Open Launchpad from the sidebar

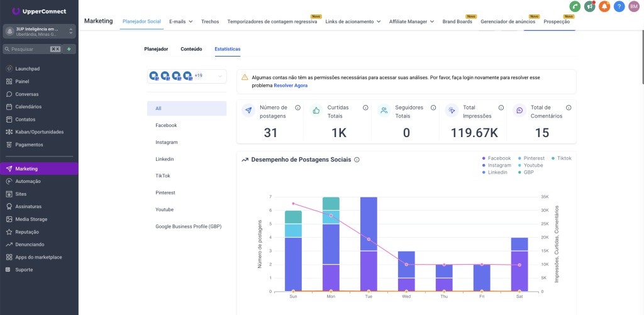click(29, 69)
